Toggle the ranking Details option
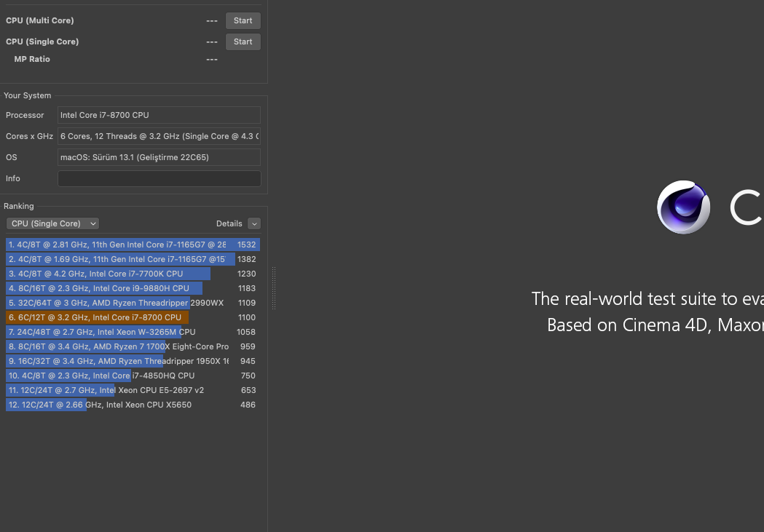 click(x=253, y=224)
